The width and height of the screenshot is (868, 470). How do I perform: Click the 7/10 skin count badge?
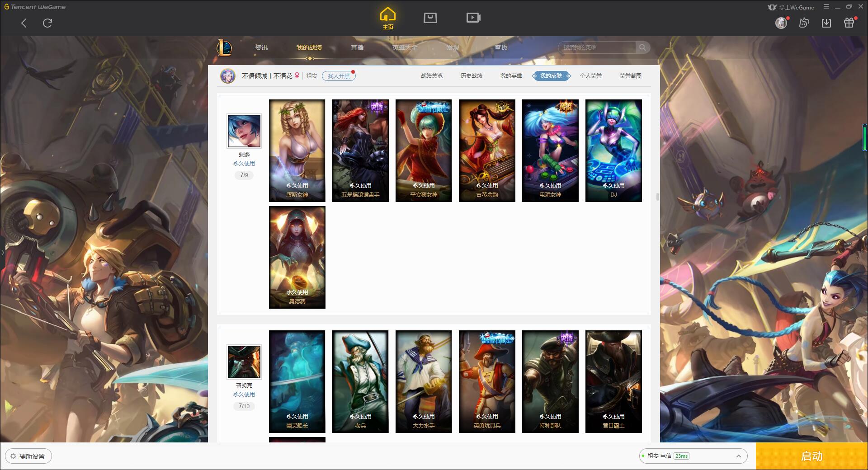point(244,406)
